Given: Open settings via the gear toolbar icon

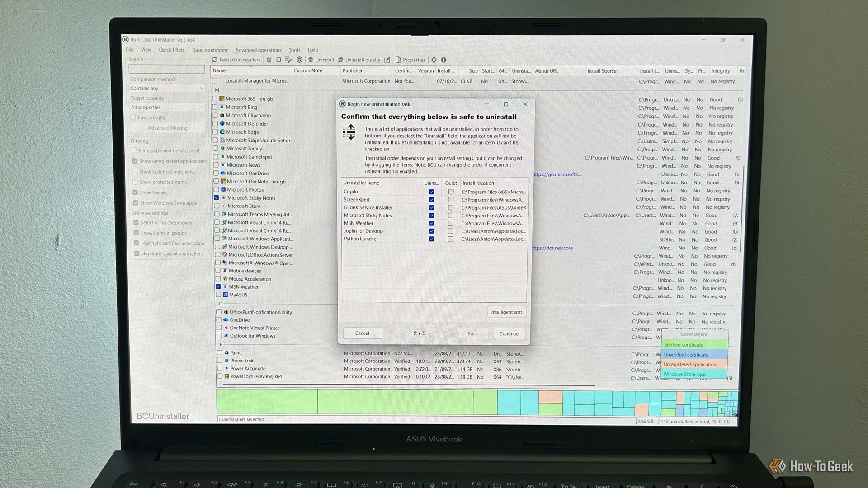Looking at the screenshot, I should tap(434, 60).
